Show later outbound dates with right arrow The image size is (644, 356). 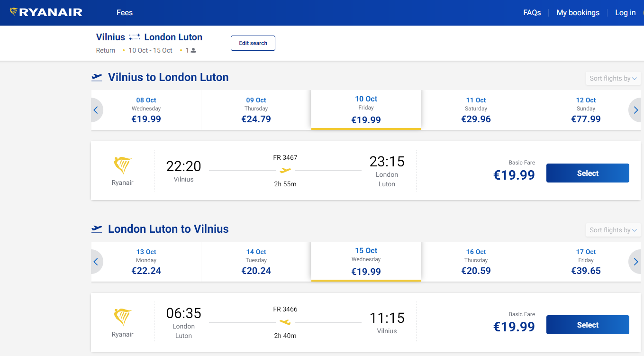coord(635,110)
